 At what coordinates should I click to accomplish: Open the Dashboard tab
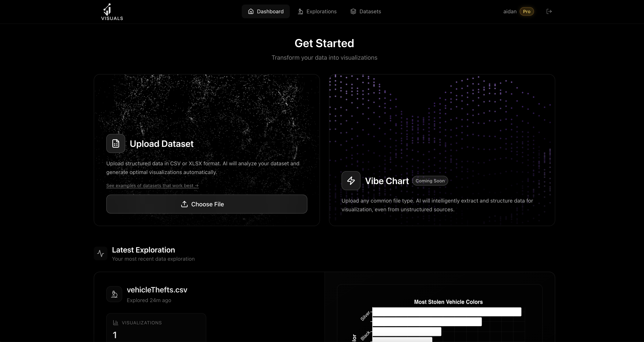265,12
